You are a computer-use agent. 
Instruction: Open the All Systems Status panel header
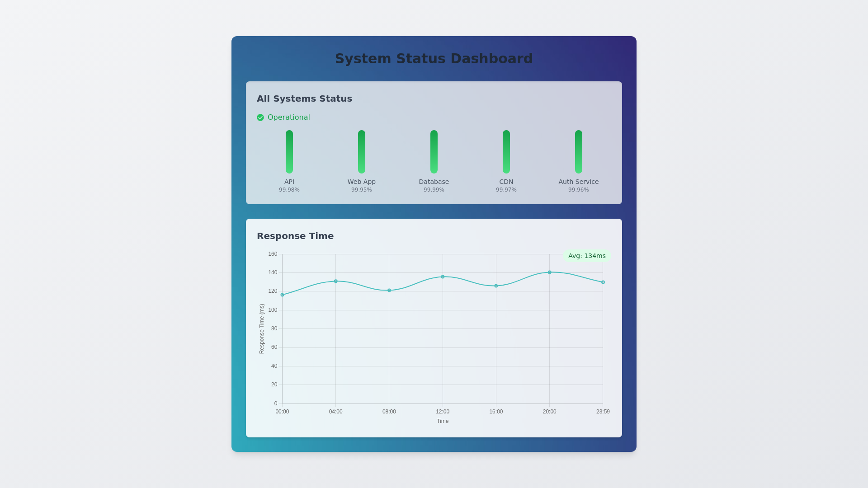click(x=304, y=99)
